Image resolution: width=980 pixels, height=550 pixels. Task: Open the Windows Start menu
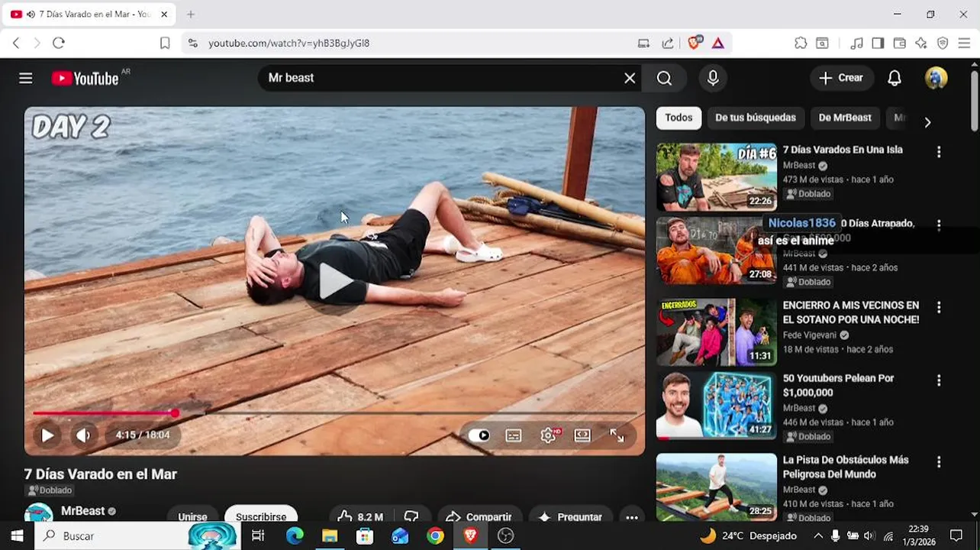click(x=17, y=535)
